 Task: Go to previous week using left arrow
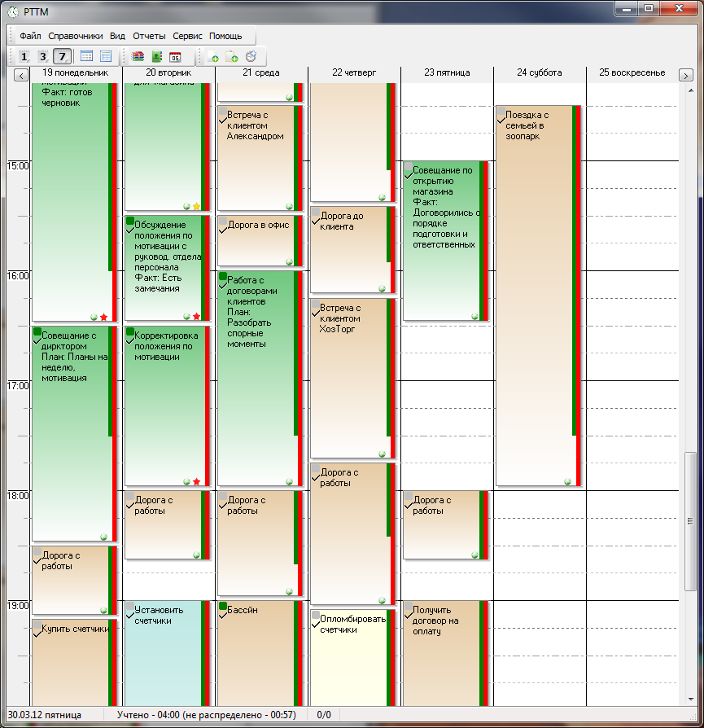pyautogui.click(x=20, y=75)
